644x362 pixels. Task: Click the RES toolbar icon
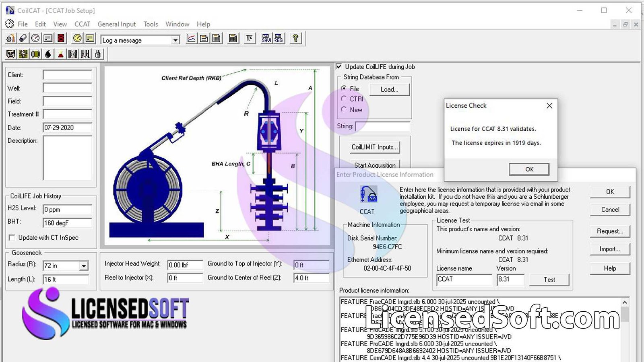pos(279,38)
